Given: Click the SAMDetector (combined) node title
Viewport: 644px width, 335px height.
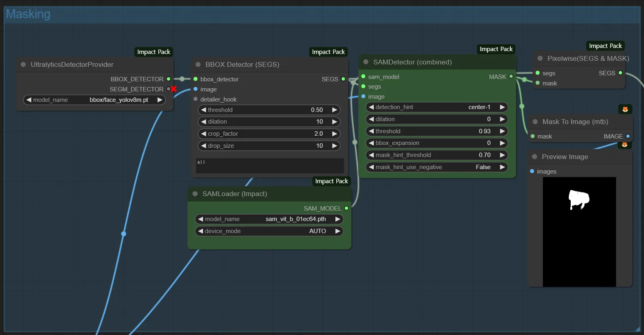Looking at the screenshot, I should (x=412, y=62).
